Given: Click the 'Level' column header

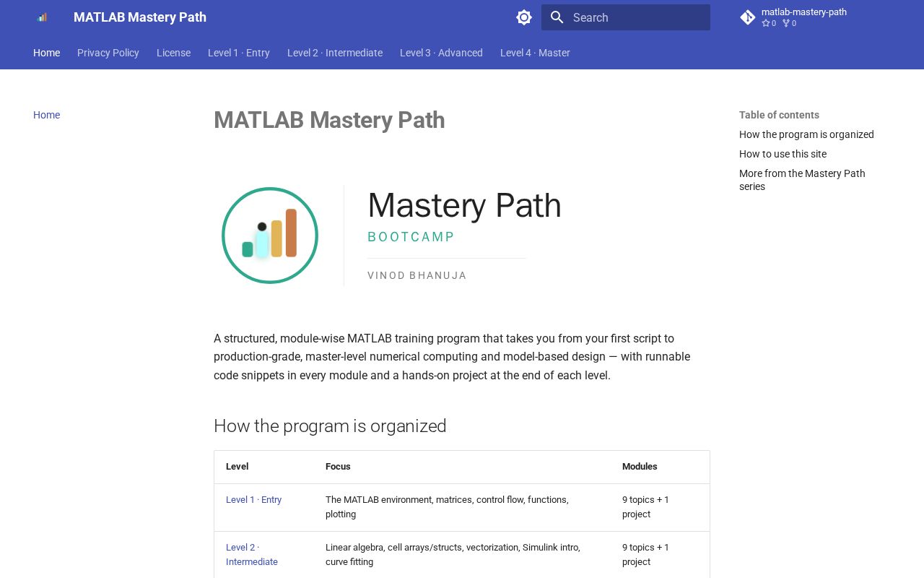Looking at the screenshot, I should point(237,467).
